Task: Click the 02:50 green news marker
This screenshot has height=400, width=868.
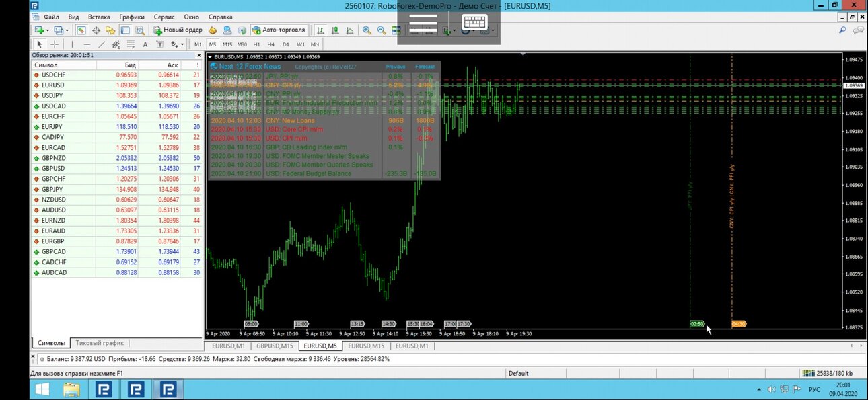Action: 697,324
